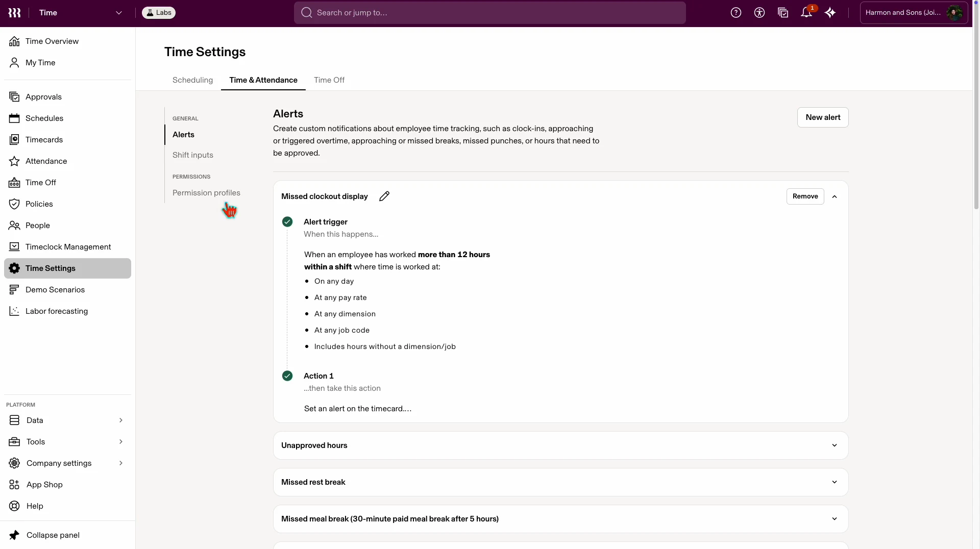980x549 pixels.
Task: Select the Alerts settings section
Action: pyautogui.click(x=183, y=135)
